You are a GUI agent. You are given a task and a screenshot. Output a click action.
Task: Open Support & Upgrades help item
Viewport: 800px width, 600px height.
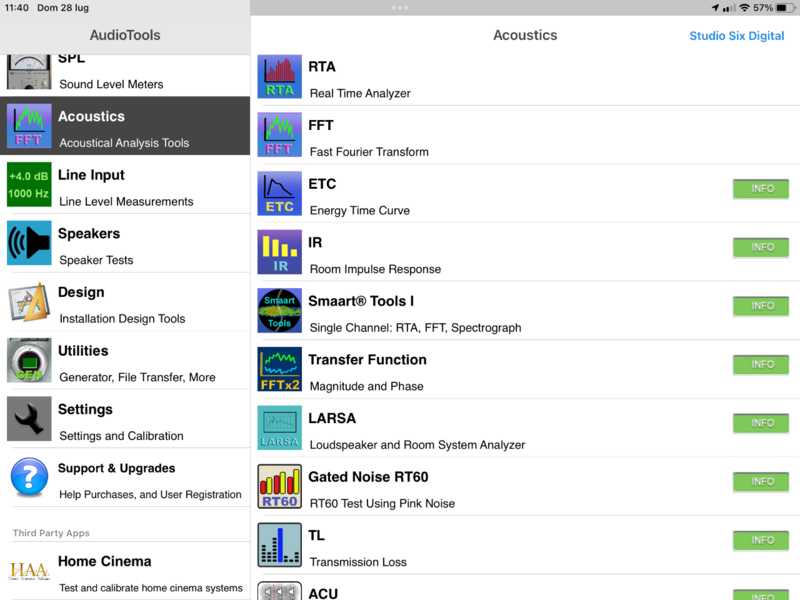(125, 478)
